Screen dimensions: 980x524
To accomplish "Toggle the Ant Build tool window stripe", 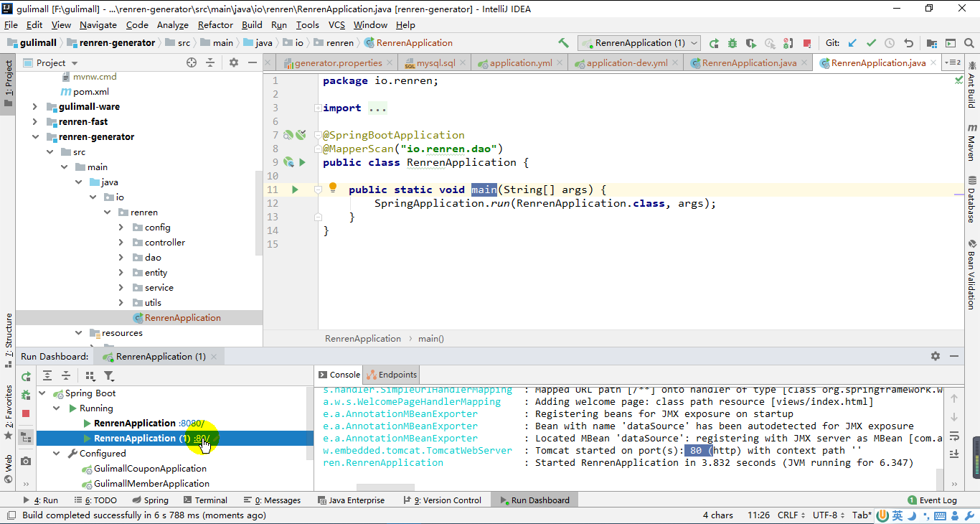I will tap(972, 85).
